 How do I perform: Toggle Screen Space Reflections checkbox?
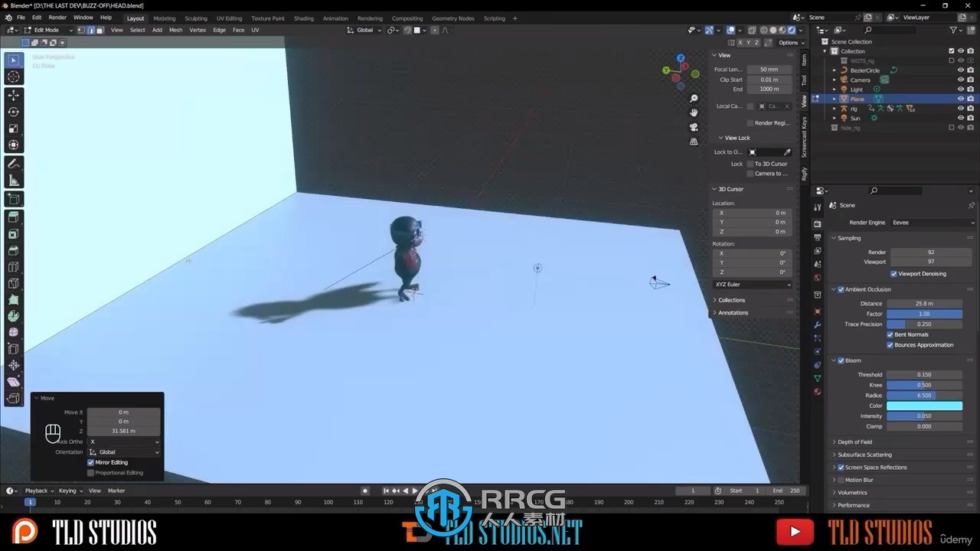pos(841,467)
